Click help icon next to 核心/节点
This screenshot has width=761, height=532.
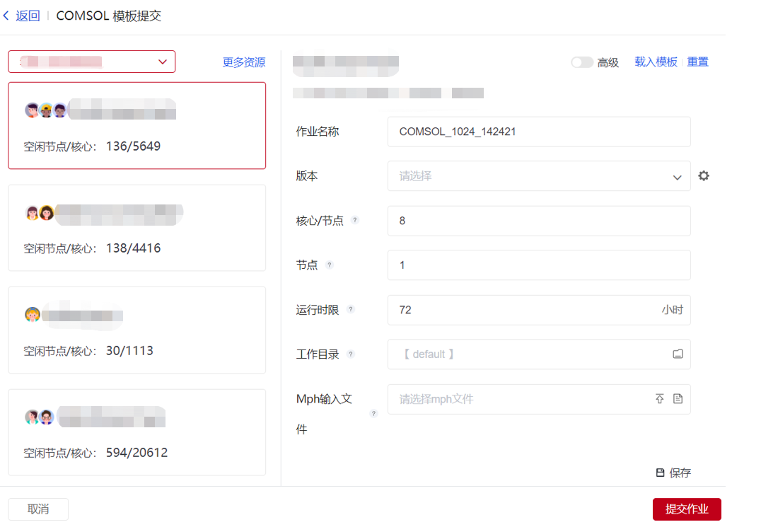pos(355,220)
